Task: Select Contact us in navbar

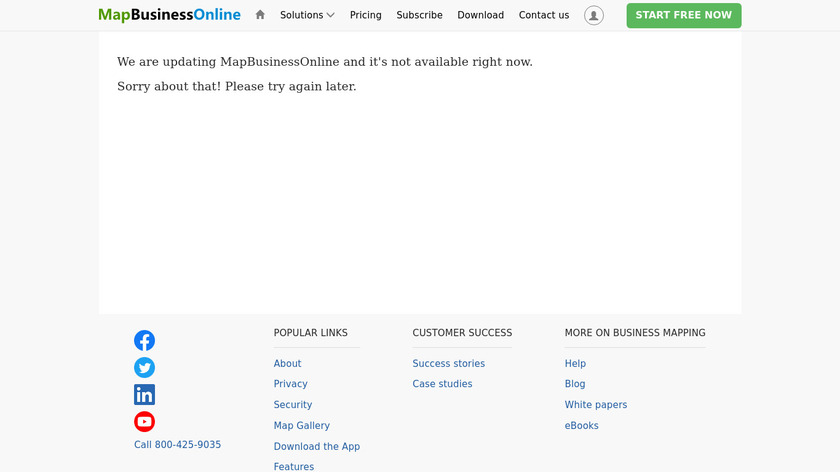Action: (x=543, y=15)
